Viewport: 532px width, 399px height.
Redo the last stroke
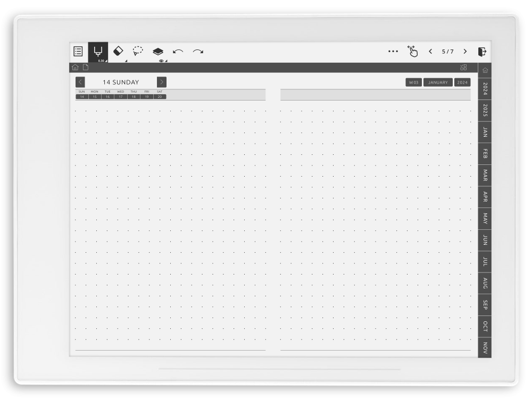tap(198, 52)
